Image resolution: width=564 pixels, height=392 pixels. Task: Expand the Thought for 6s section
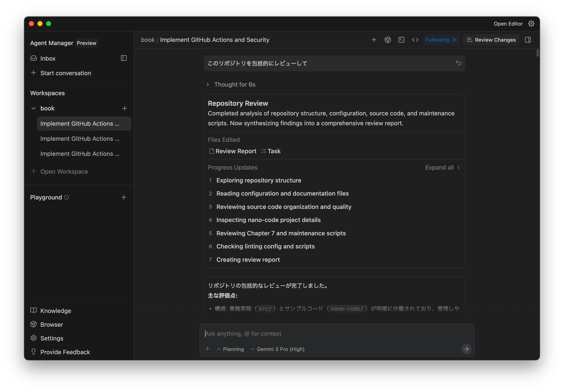208,85
